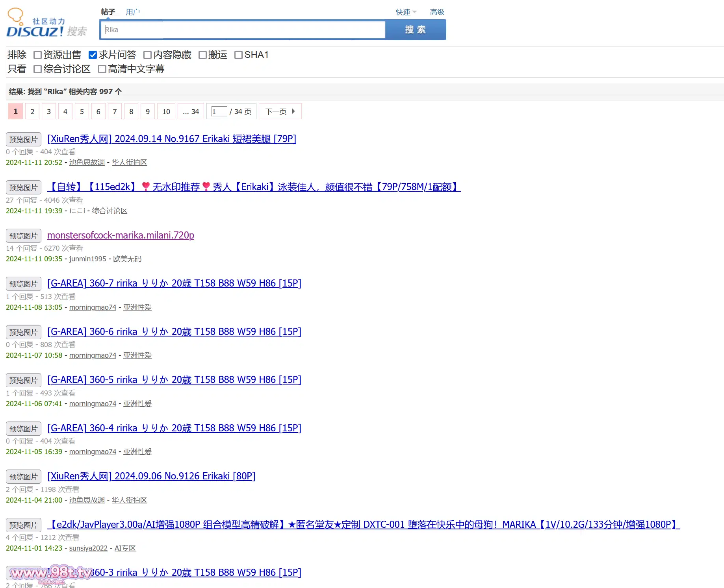View author junmin1995 profile
Screen dimensions: 724x588
pos(88,259)
